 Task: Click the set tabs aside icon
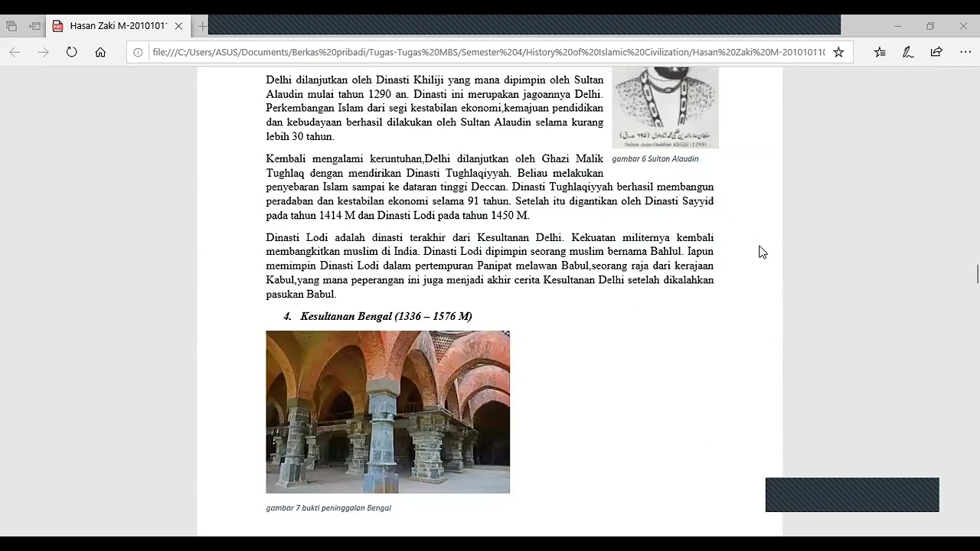(34, 26)
